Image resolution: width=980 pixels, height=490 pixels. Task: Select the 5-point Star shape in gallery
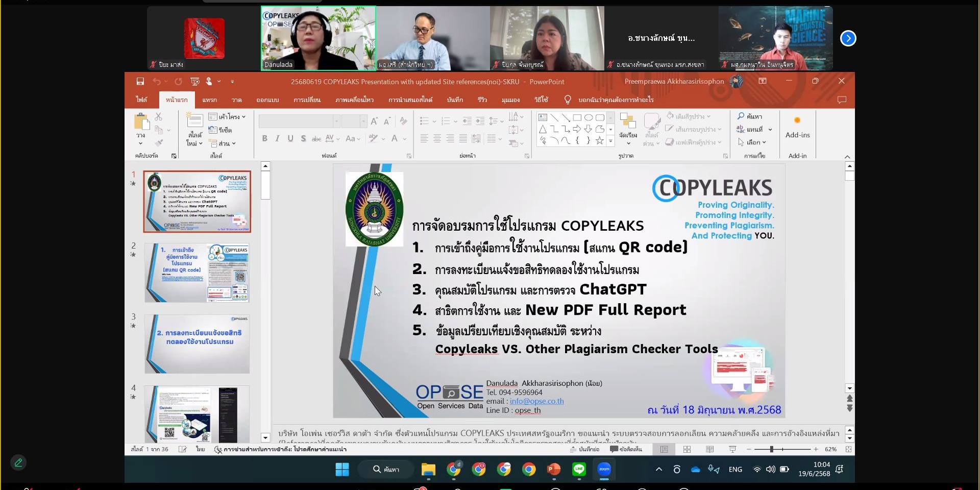tap(600, 140)
